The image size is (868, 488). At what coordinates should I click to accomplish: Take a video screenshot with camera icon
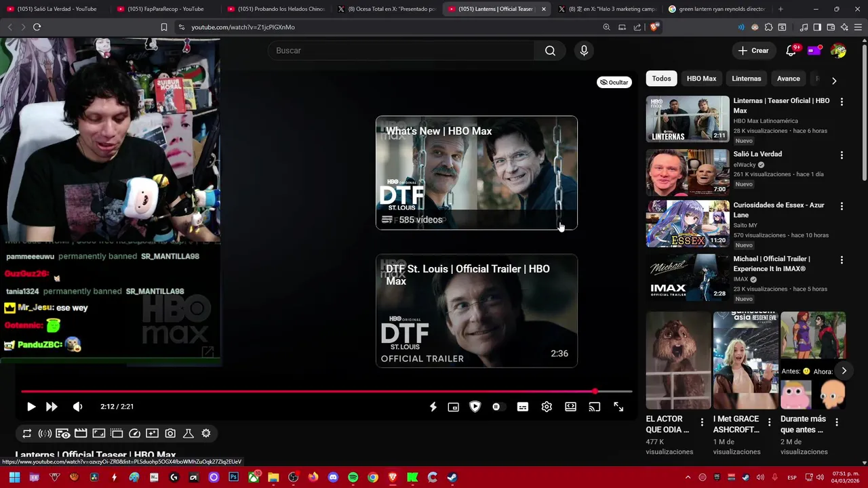click(x=170, y=433)
